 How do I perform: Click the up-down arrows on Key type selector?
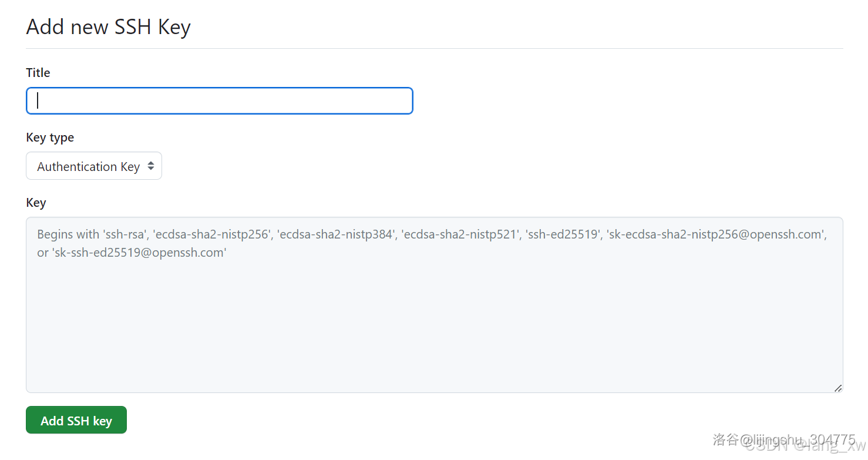click(x=151, y=166)
